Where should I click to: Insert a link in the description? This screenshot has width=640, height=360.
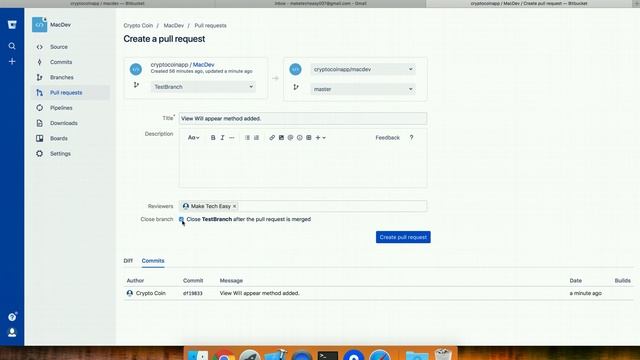(272, 138)
